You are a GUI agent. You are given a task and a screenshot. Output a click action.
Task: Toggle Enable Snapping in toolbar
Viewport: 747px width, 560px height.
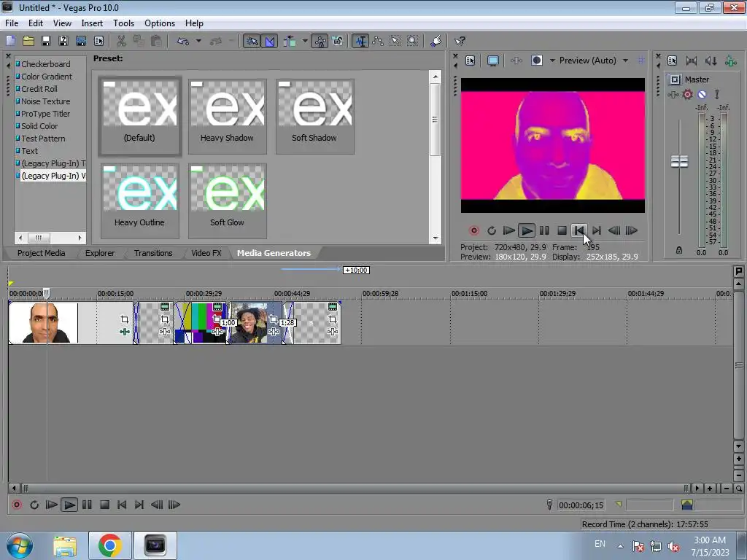252,41
